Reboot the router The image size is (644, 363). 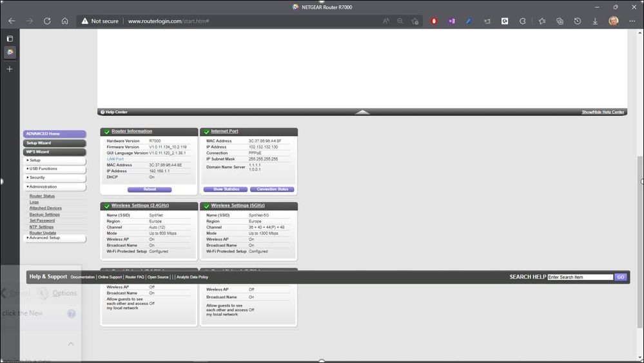150,190
